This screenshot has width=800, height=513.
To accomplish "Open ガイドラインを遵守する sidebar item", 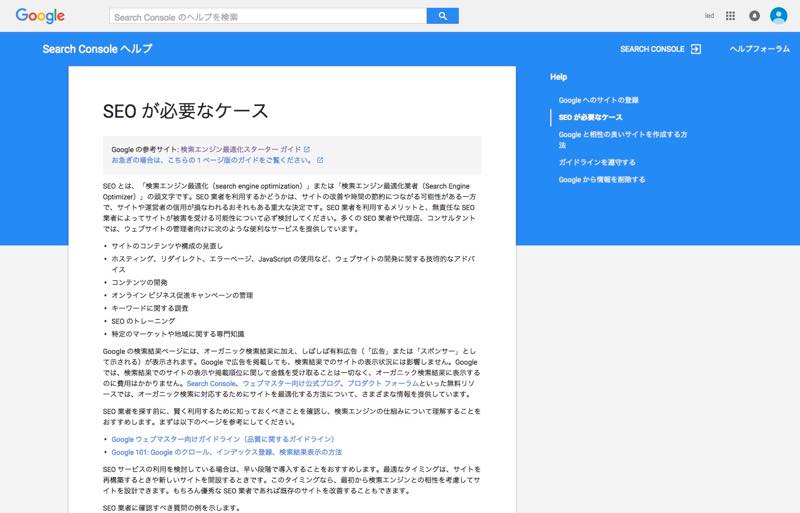I will pyautogui.click(x=597, y=162).
